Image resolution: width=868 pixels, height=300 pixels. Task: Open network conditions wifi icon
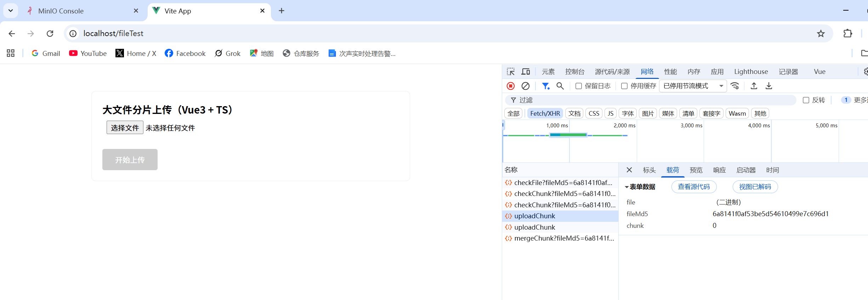[x=735, y=86]
